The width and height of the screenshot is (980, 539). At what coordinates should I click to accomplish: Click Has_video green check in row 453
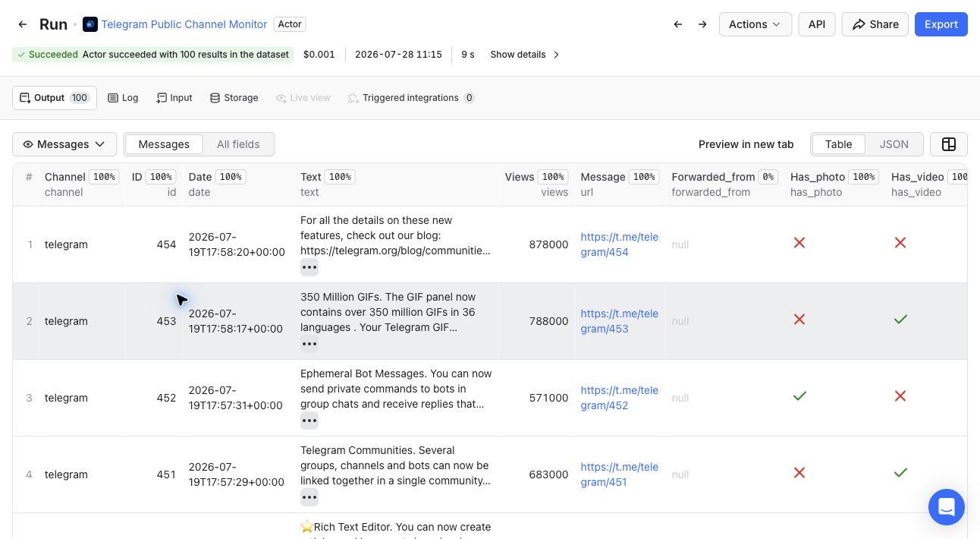[900, 320]
